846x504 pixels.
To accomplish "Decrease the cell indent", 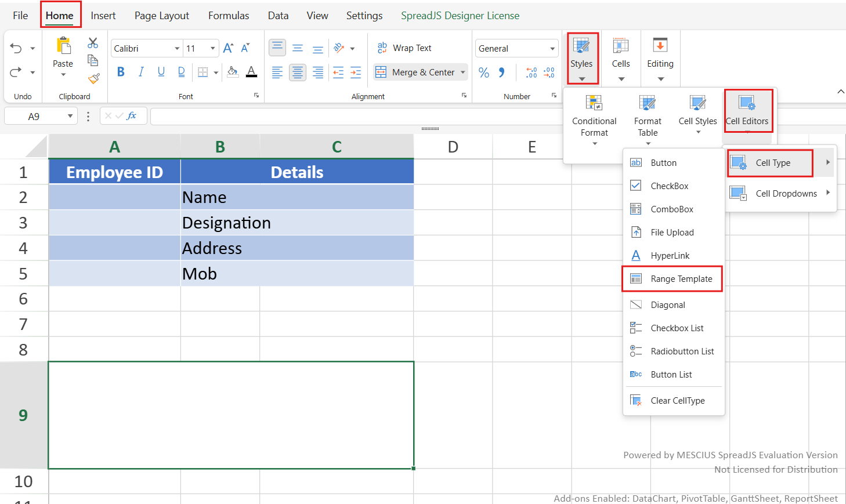I will click(x=338, y=72).
